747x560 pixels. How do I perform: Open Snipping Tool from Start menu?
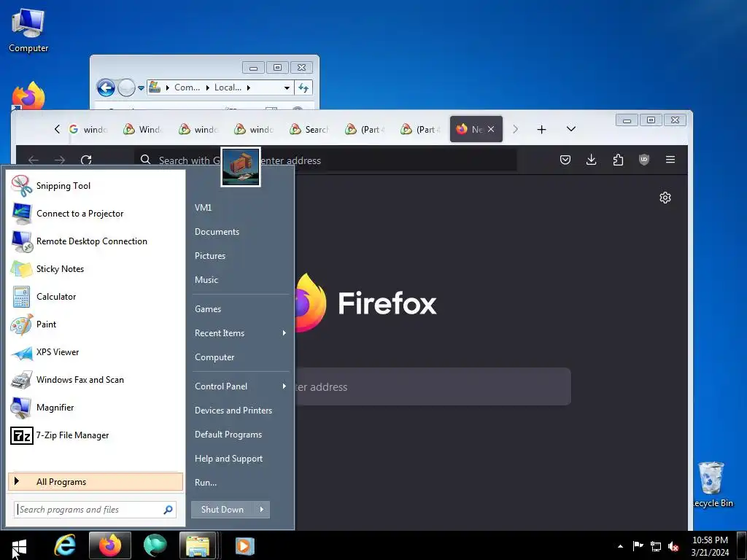pyautogui.click(x=96, y=186)
